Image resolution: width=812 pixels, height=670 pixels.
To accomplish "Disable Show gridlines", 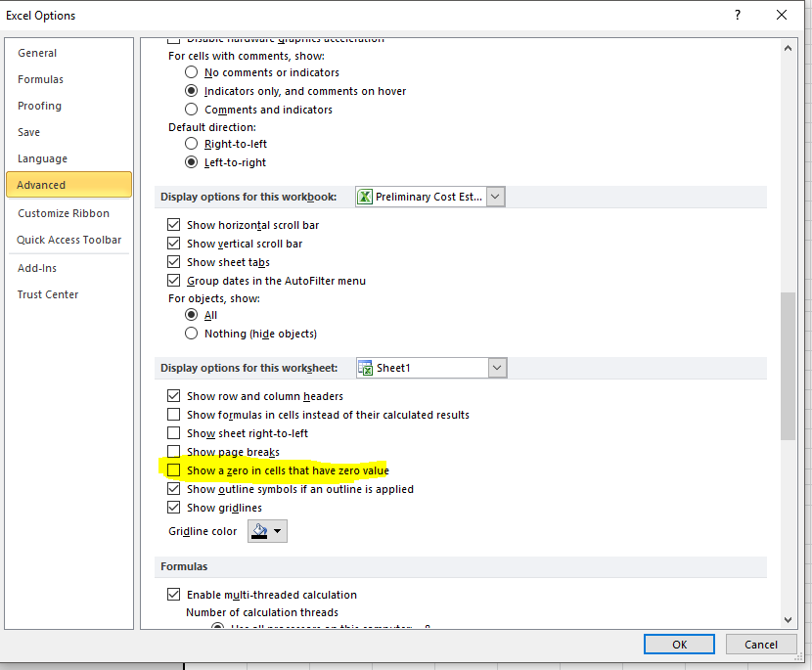I will click(x=173, y=507).
